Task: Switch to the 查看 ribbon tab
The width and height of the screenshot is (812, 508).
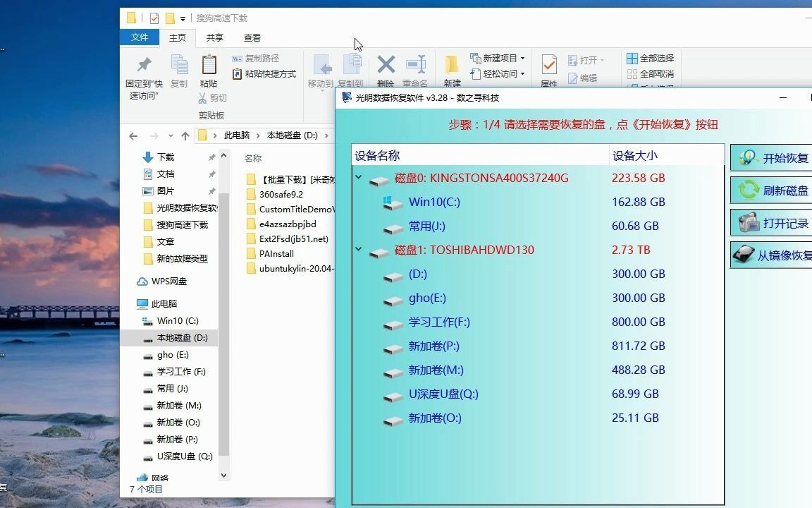Action: pyautogui.click(x=252, y=37)
